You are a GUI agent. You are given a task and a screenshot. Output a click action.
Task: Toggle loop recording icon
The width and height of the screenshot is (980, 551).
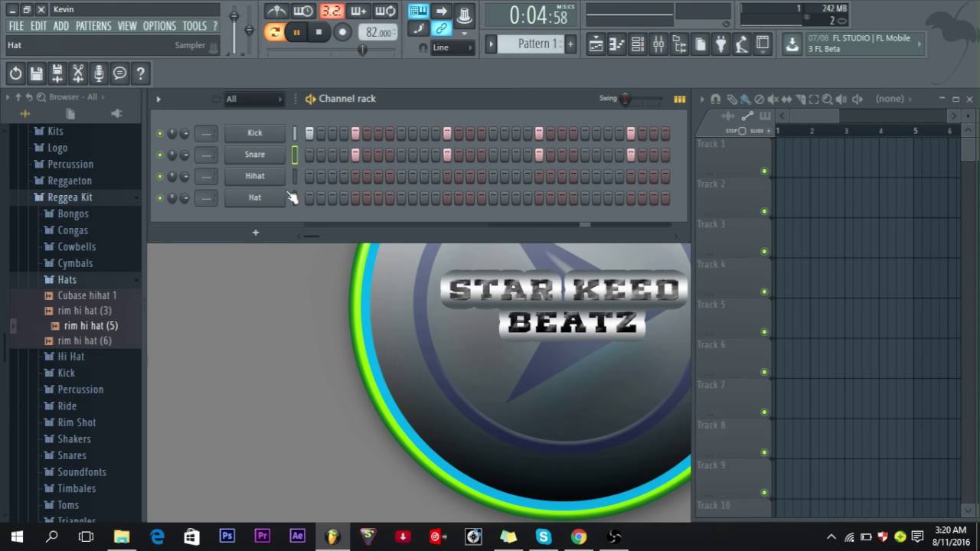pos(386,11)
